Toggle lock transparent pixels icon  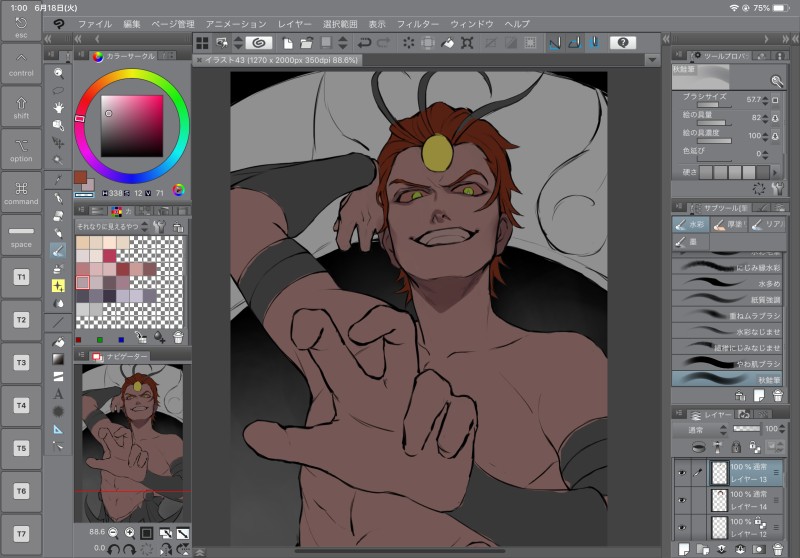click(755, 447)
